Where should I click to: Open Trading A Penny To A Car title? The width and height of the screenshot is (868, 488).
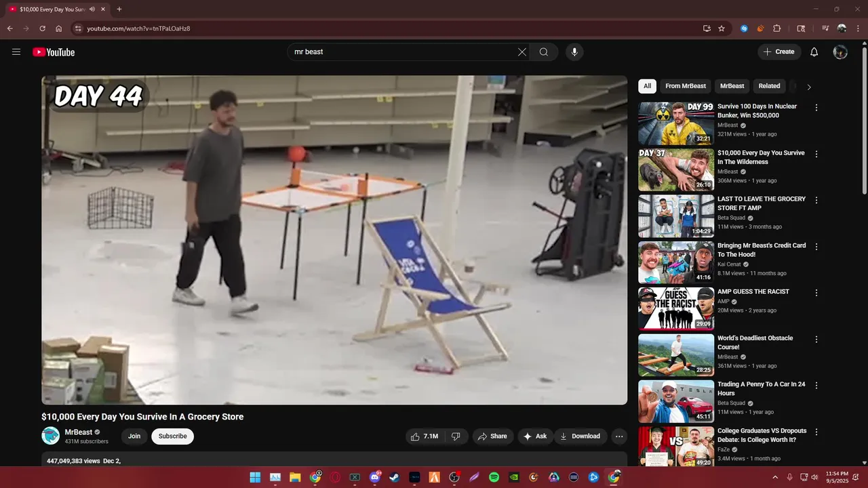click(x=762, y=389)
